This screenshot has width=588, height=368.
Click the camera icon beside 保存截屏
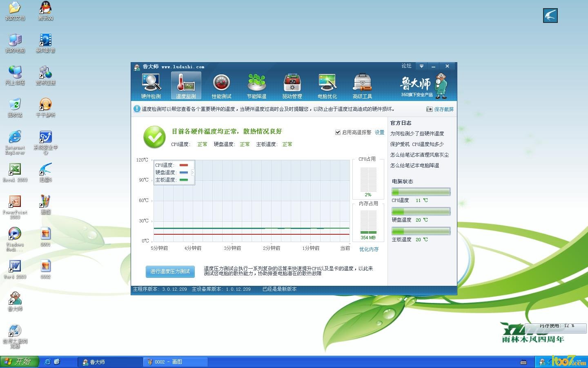tap(429, 109)
